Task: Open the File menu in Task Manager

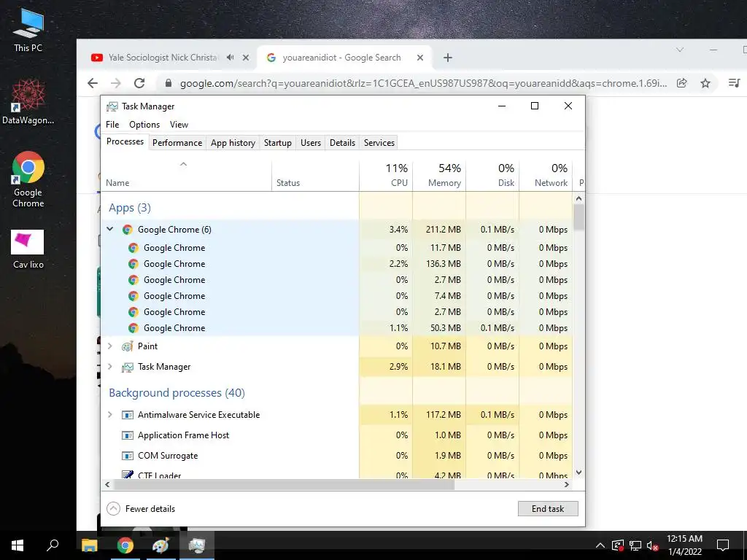Action: coord(112,124)
